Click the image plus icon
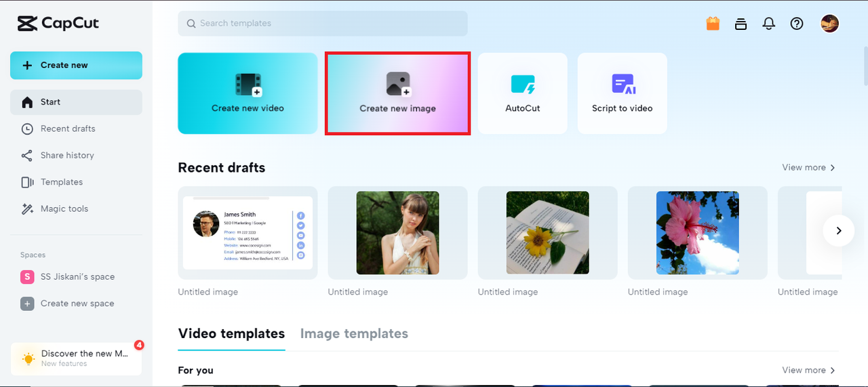The width and height of the screenshot is (868, 387). 398,84
